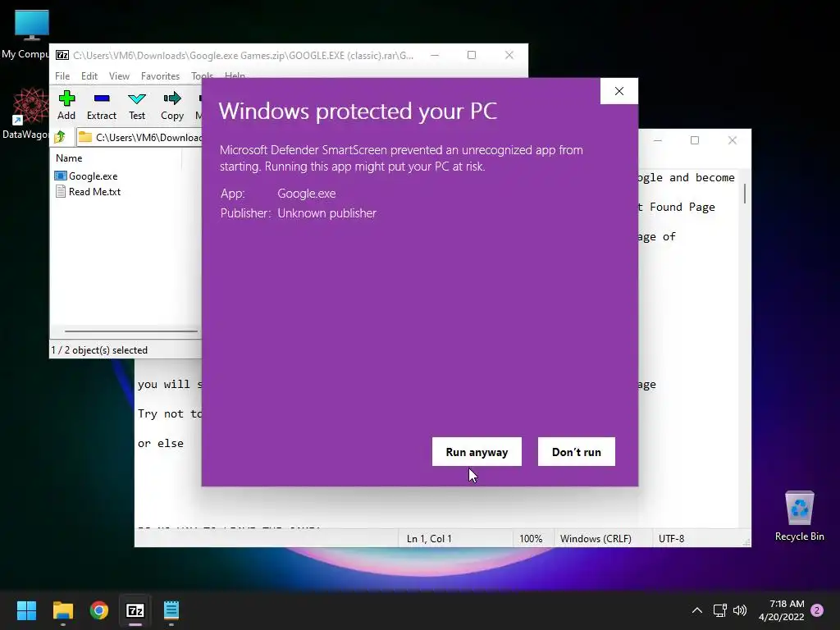Maximize the 7-Zip window

[x=472, y=55]
